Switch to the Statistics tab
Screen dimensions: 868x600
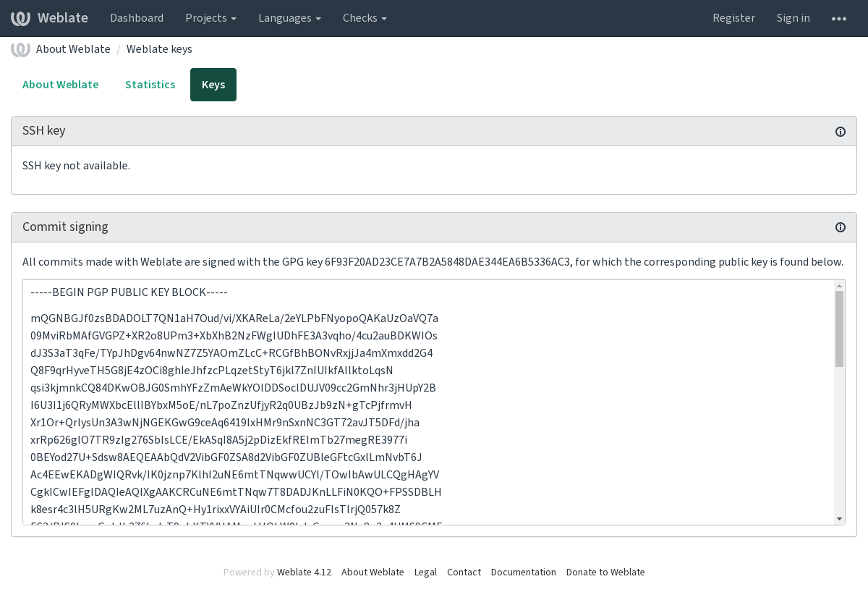click(150, 85)
